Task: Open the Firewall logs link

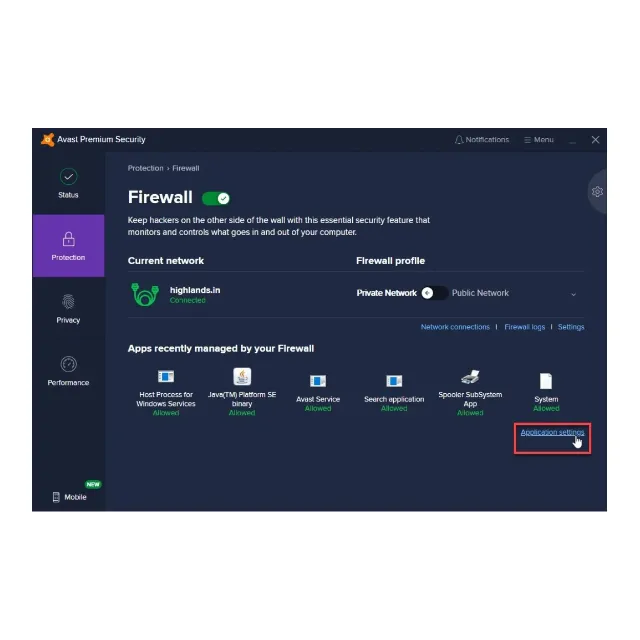Action: tap(524, 327)
